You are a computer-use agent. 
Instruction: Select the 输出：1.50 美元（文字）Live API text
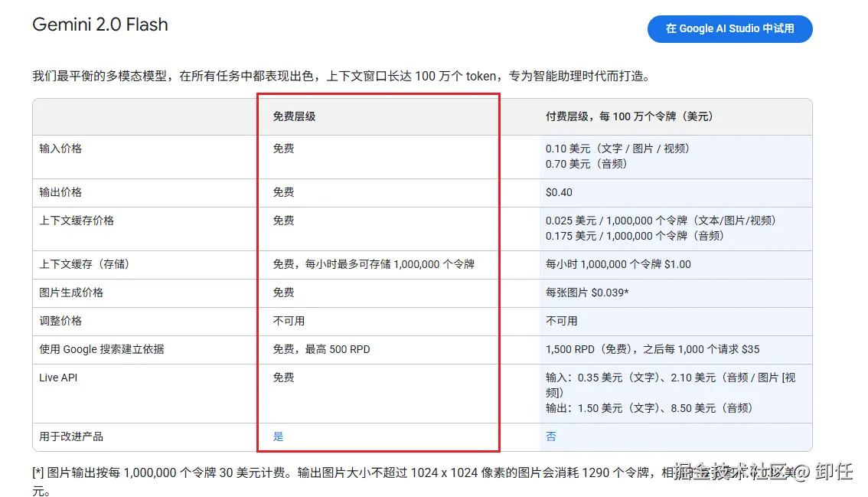tap(649, 408)
